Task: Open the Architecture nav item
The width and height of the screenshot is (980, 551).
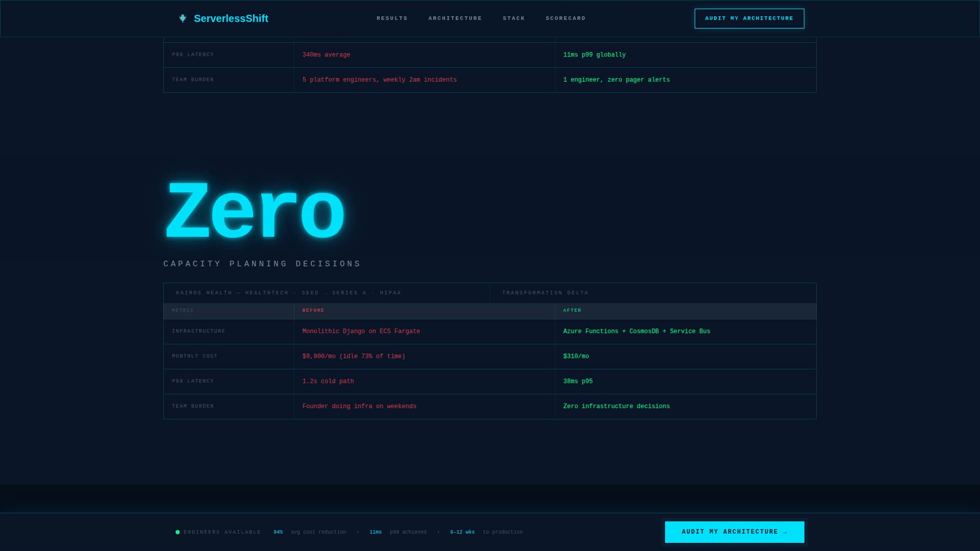Action: click(455, 18)
